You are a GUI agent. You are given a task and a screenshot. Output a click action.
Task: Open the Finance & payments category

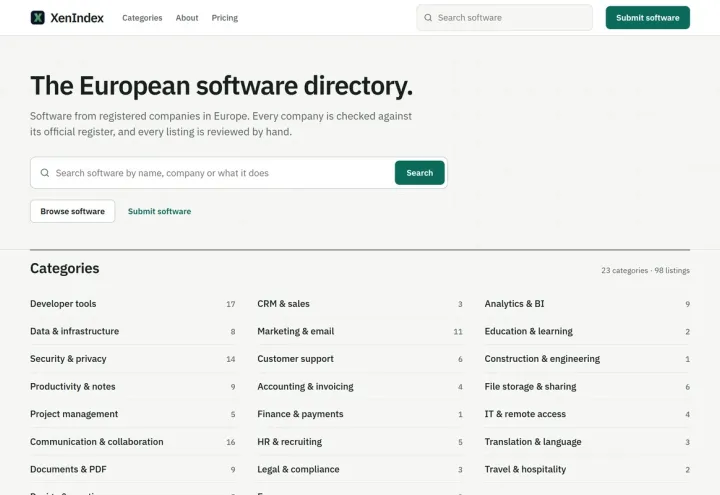(x=360, y=414)
